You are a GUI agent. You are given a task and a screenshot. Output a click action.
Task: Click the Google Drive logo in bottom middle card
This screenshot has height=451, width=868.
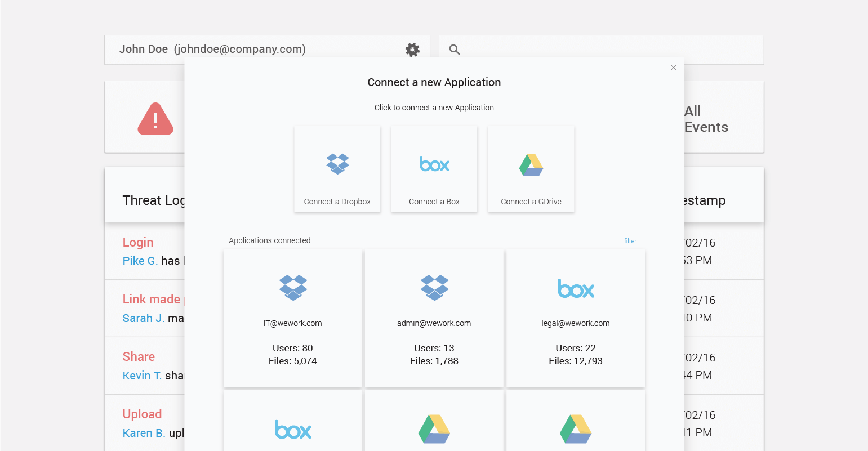click(x=434, y=429)
